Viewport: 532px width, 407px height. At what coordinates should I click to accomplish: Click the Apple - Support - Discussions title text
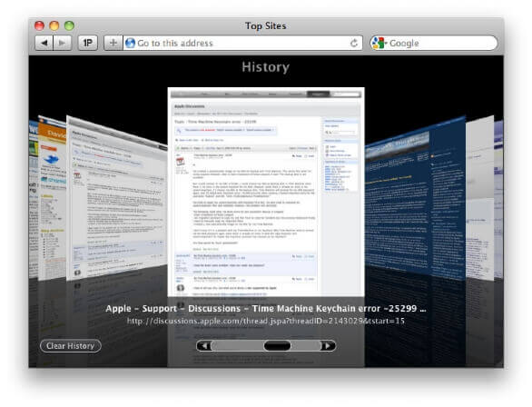click(266, 309)
